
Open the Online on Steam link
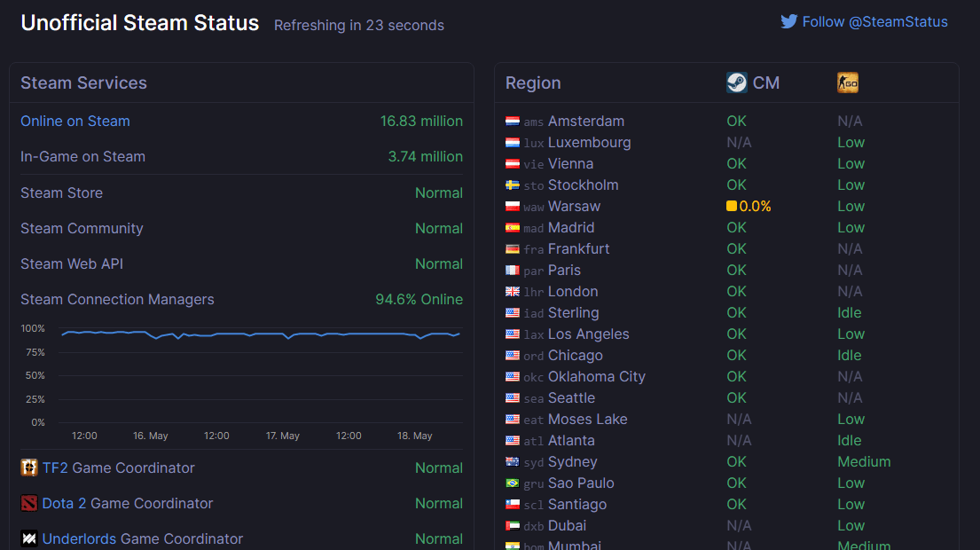click(75, 122)
